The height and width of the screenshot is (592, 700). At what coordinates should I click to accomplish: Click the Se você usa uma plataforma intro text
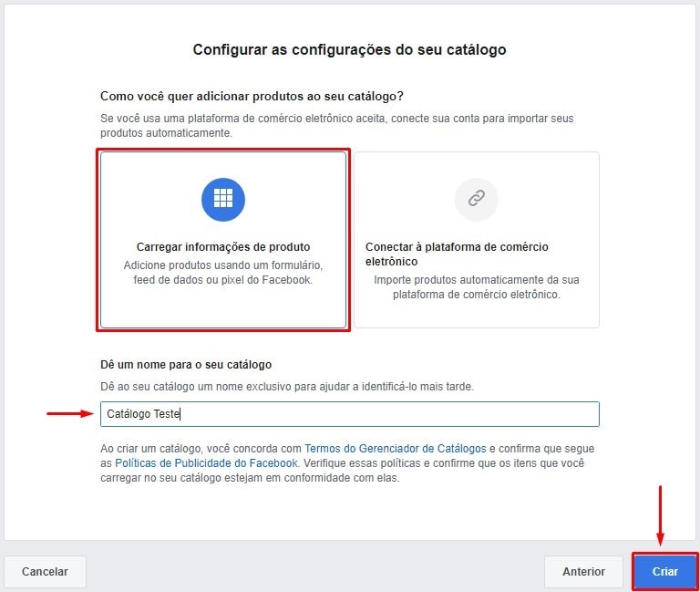[336, 126]
